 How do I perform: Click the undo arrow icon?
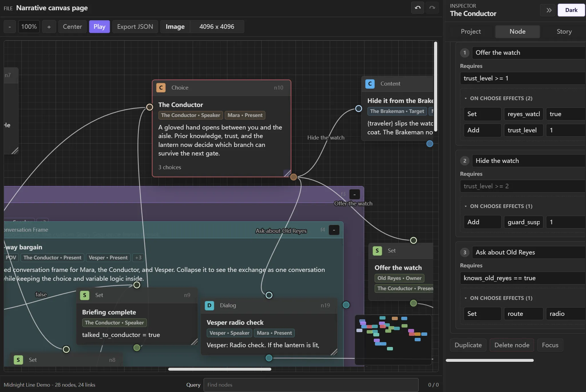coord(418,8)
